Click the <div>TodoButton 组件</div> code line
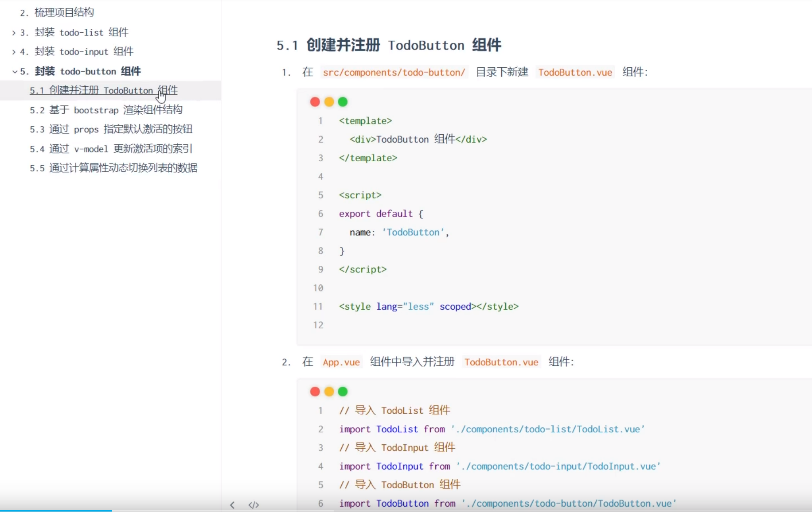Screen dimensions: 812x512 pos(418,140)
